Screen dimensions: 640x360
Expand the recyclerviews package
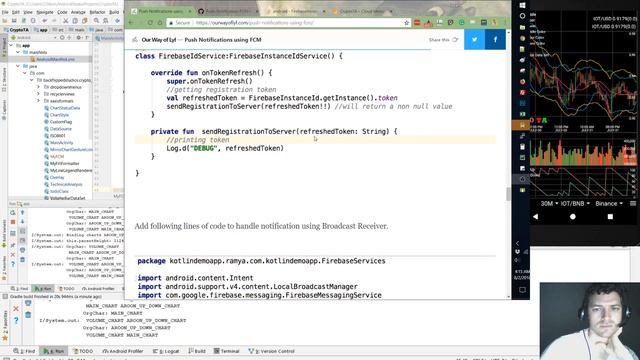[38, 94]
